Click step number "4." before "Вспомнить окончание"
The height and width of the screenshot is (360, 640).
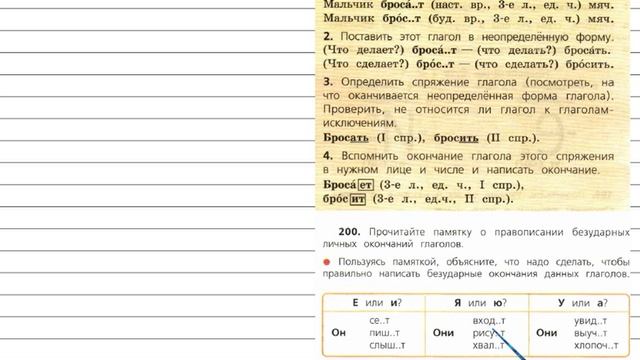pos(328,156)
